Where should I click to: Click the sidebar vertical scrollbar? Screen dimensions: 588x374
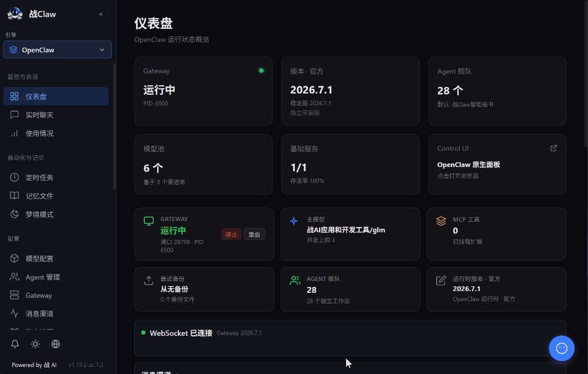pos(114,126)
